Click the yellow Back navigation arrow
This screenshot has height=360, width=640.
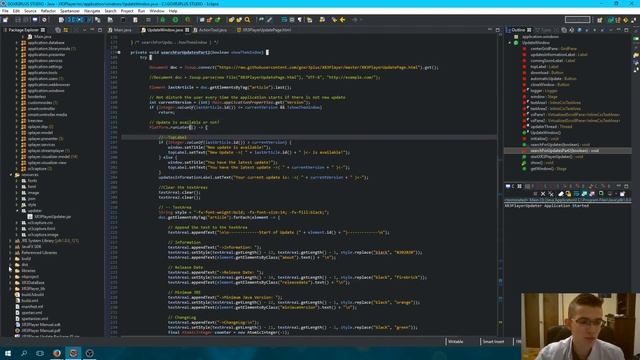(x=343, y=20)
